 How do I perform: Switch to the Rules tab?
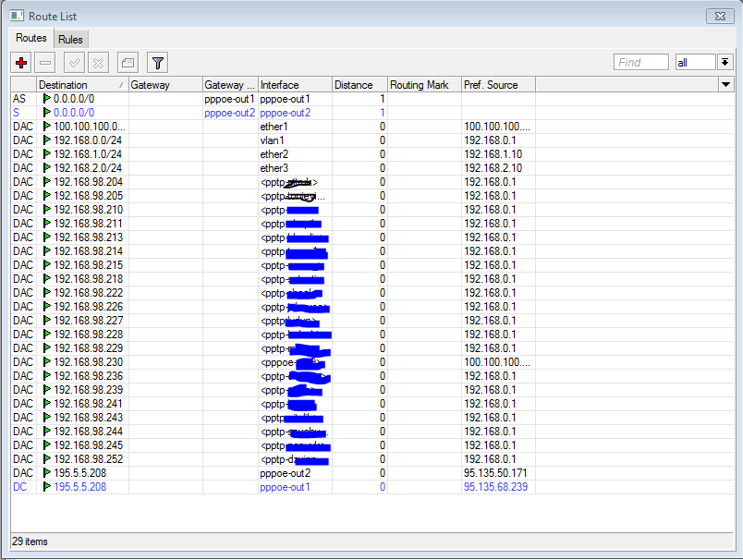pos(70,39)
